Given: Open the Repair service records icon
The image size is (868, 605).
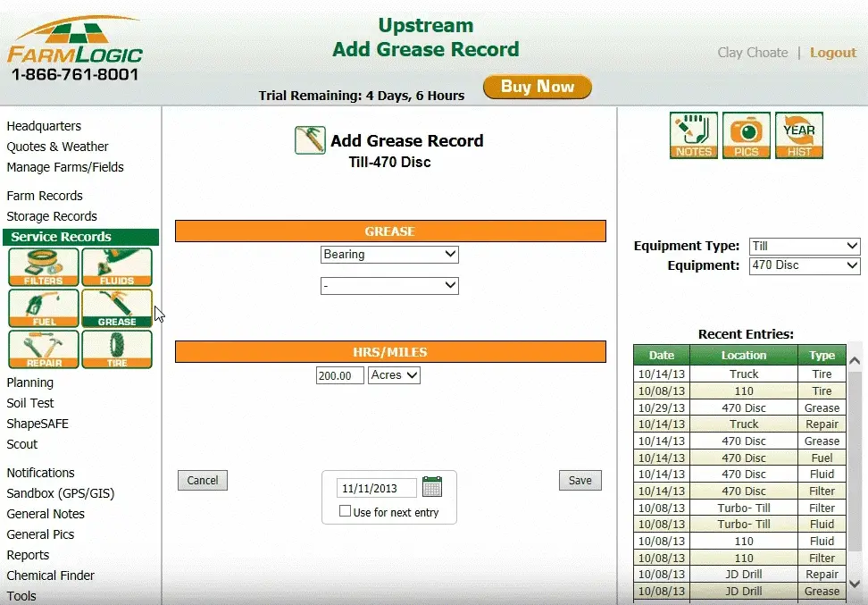Looking at the screenshot, I should click(43, 349).
